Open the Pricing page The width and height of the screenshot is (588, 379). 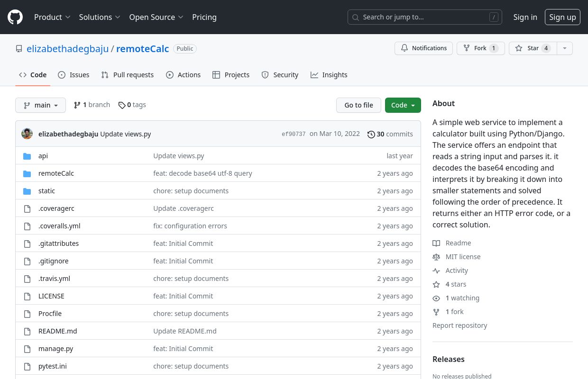pos(204,17)
